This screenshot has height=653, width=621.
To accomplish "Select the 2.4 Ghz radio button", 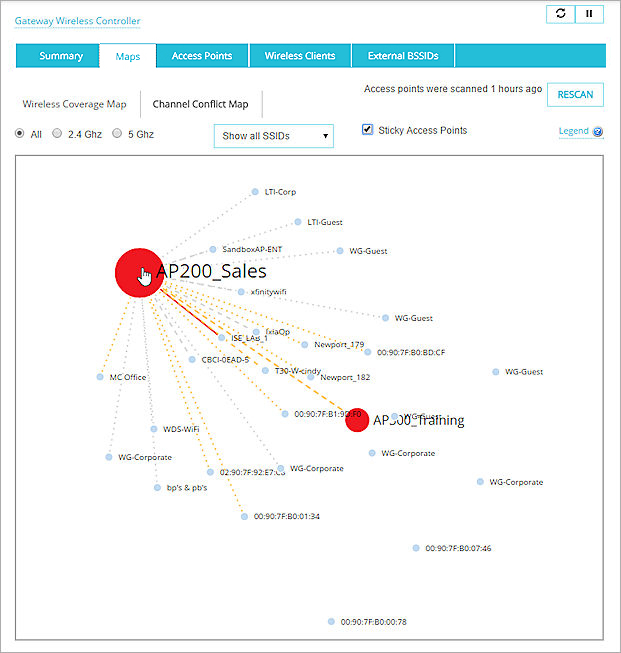I will (x=57, y=133).
